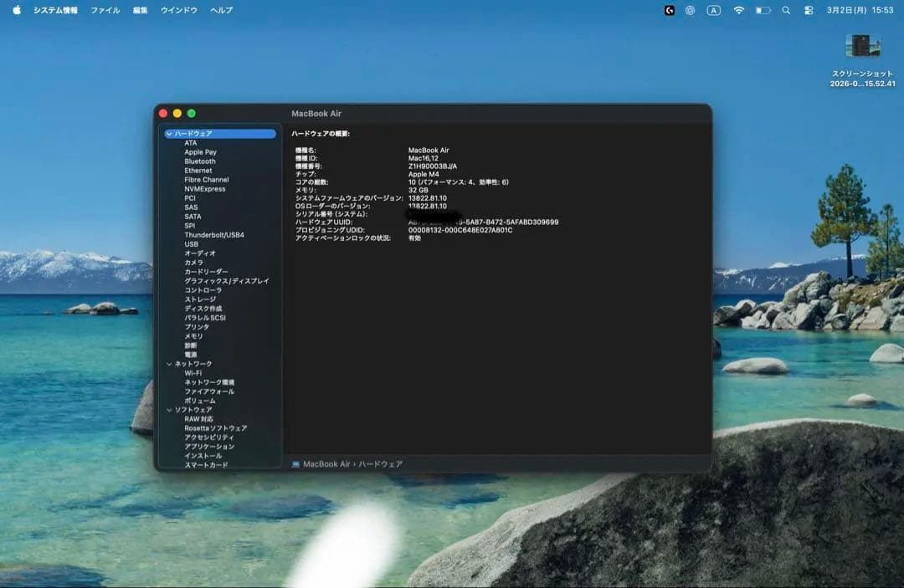
Task: Select 電源 in the sidebar
Action: pyautogui.click(x=190, y=355)
